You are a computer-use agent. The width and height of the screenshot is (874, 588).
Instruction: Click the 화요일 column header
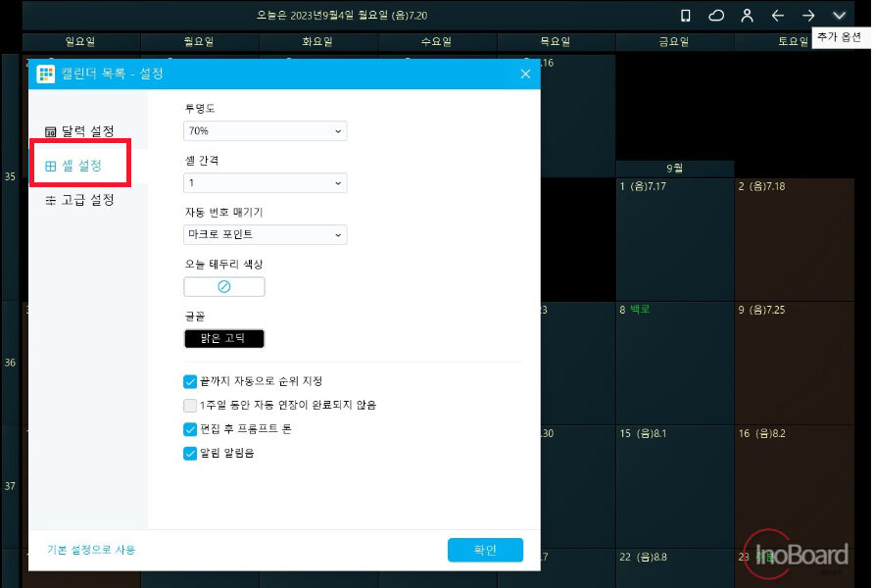coord(317,41)
